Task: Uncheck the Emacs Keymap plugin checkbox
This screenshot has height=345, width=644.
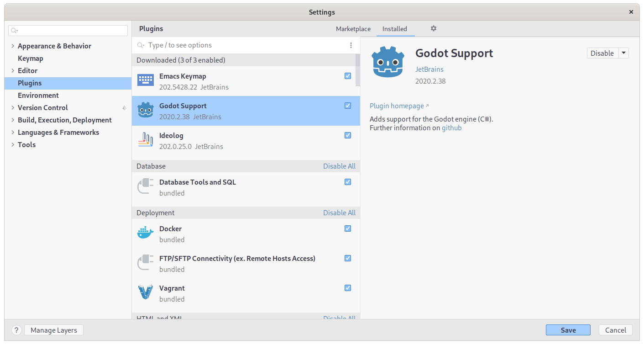Action: 348,76
